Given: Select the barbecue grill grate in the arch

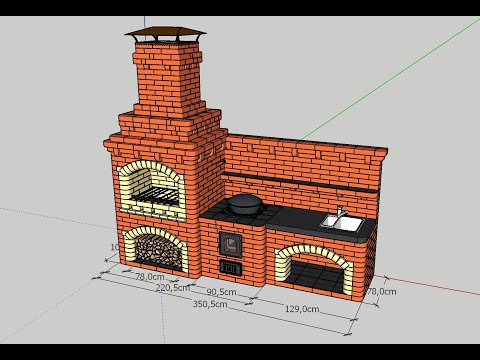Looking at the screenshot, I should [155, 196].
